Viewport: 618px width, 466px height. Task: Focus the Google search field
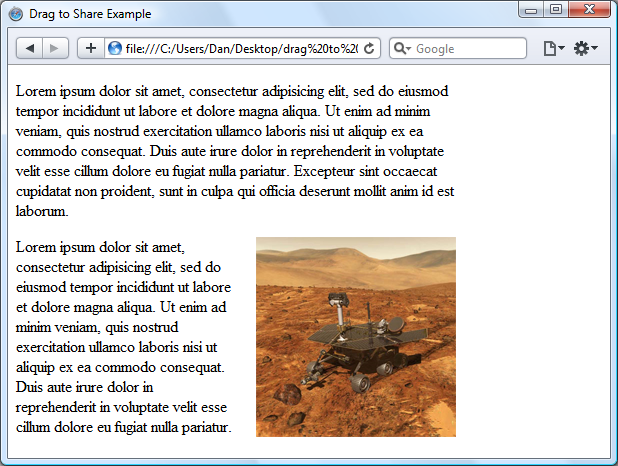(458, 48)
